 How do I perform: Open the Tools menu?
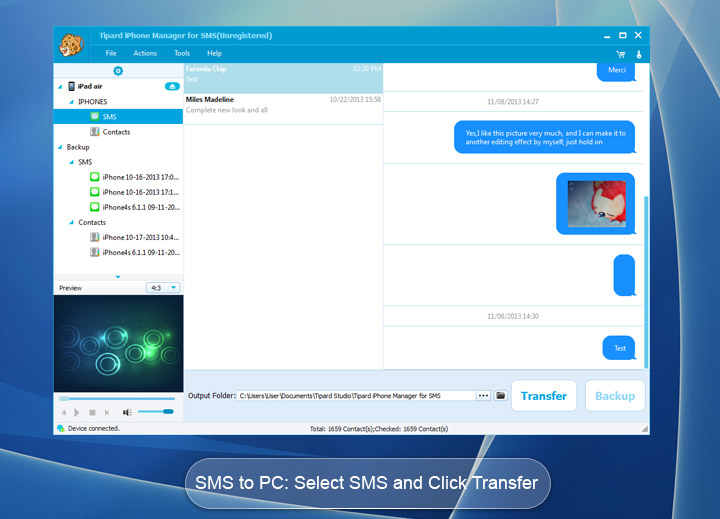point(182,53)
